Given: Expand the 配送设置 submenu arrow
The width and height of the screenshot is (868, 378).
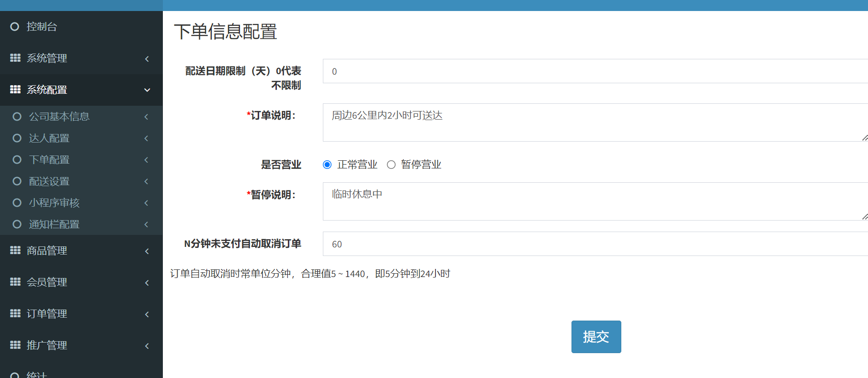Looking at the screenshot, I should [146, 181].
